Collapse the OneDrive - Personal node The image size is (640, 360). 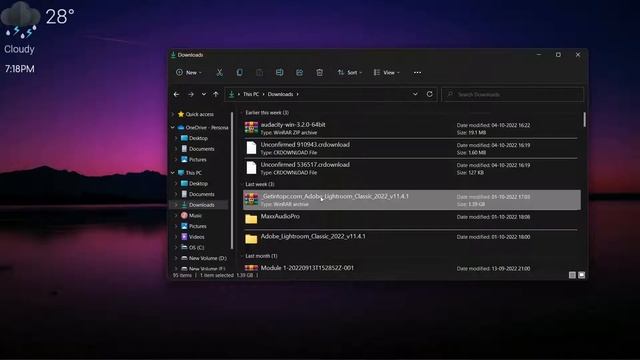(173, 127)
